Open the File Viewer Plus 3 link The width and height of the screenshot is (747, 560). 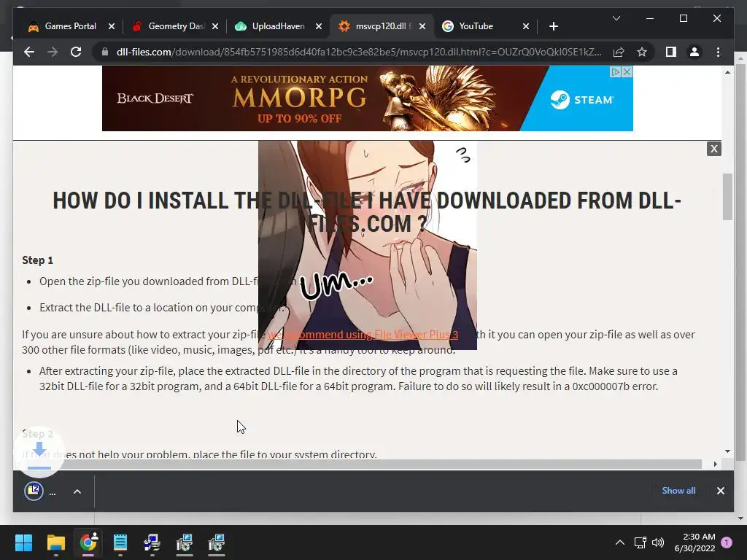tap(363, 334)
